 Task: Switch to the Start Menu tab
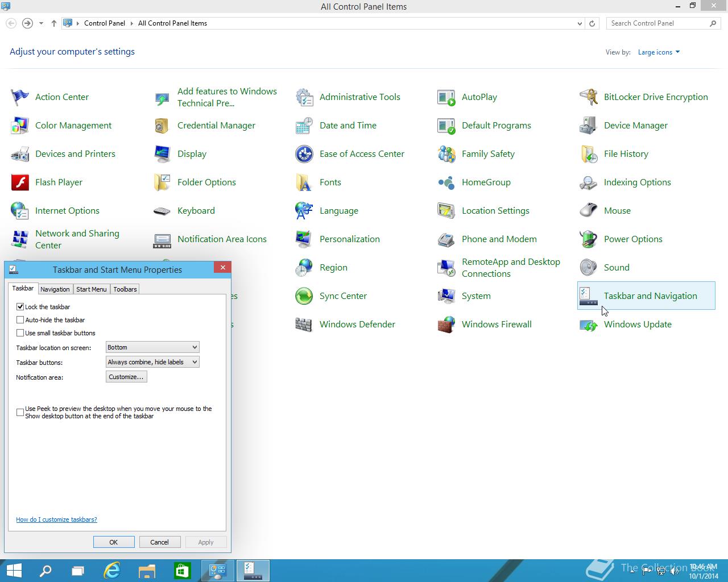pyautogui.click(x=92, y=289)
